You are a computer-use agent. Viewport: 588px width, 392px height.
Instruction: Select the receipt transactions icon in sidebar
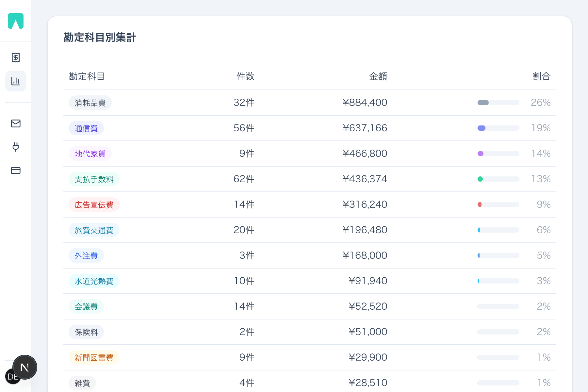pyautogui.click(x=15, y=57)
